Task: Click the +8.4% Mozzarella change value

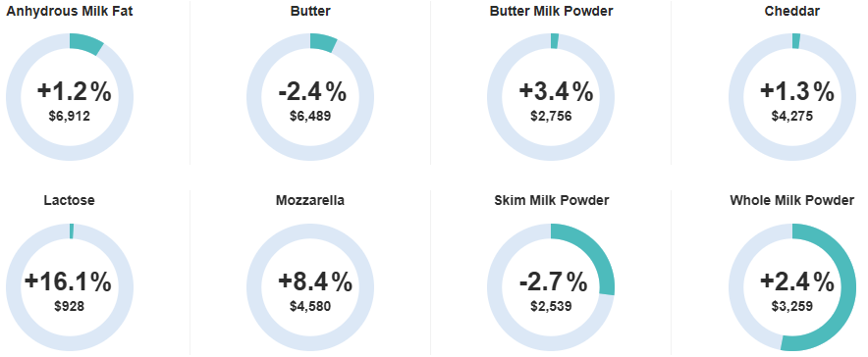Action: click(x=315, y=282)
